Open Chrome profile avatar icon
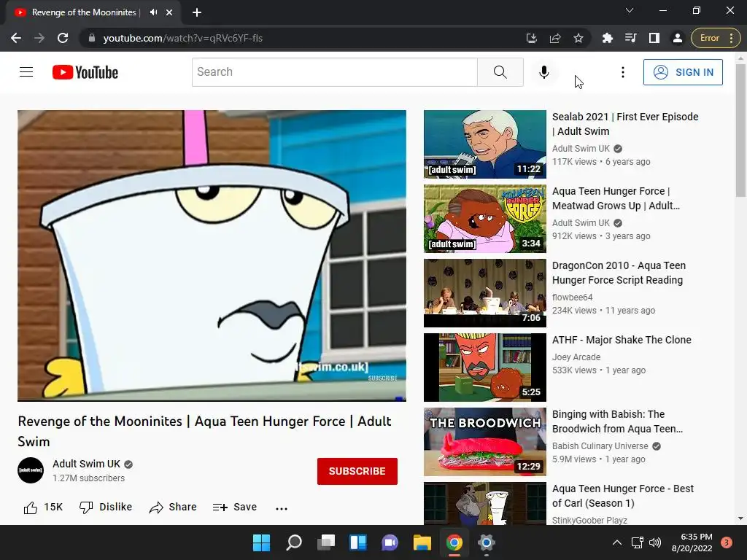Screen dimensions: 747x560 (x=678, y=38)
